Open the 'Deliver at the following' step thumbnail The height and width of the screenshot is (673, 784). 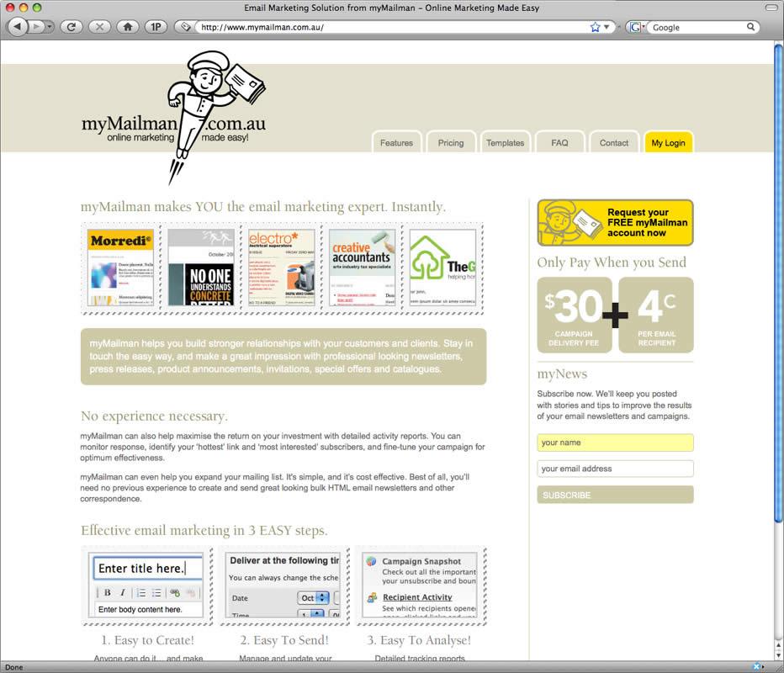[x=284, y=585]
